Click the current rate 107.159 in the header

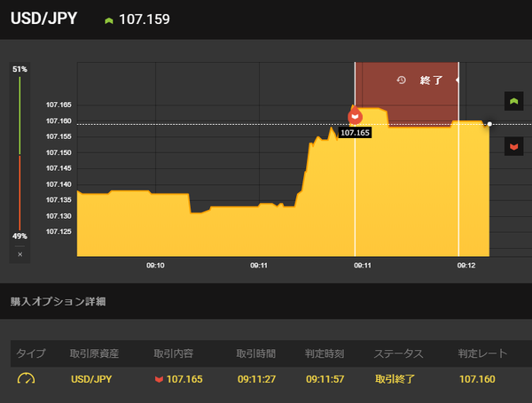coord(145,19)
